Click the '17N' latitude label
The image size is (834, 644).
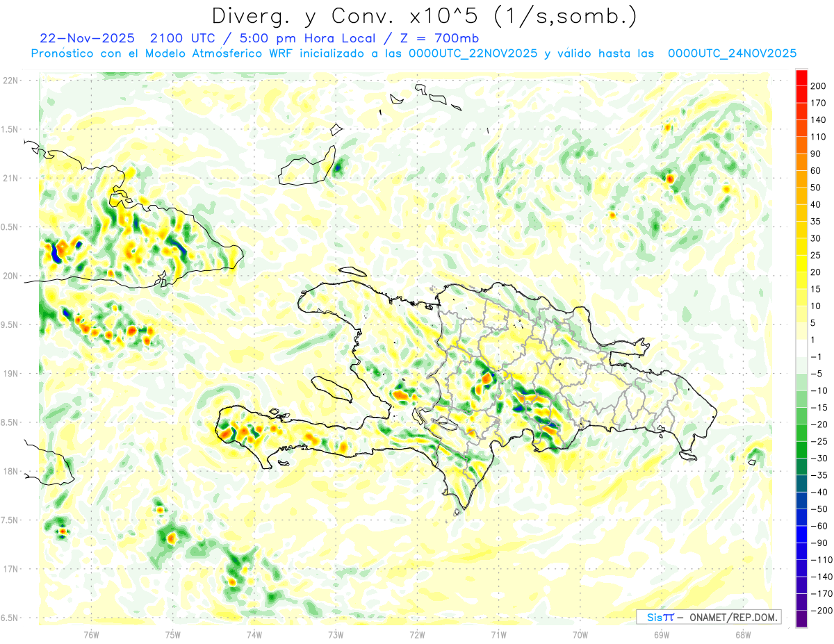click(10, 569)
